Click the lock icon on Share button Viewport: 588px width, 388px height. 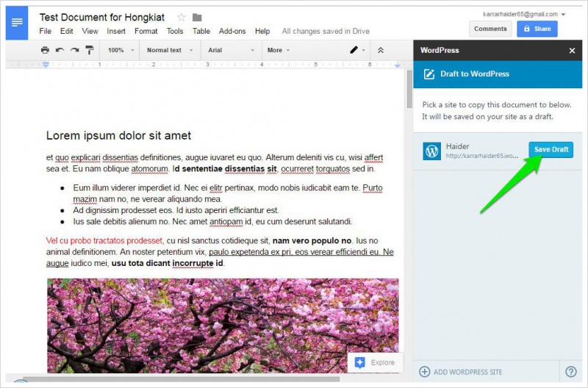pos(526,29)
